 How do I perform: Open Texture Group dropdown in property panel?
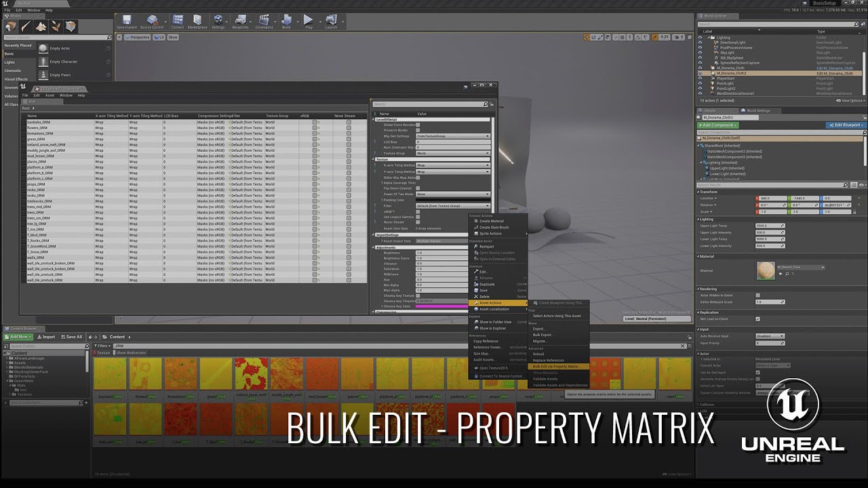coord(453,153)
